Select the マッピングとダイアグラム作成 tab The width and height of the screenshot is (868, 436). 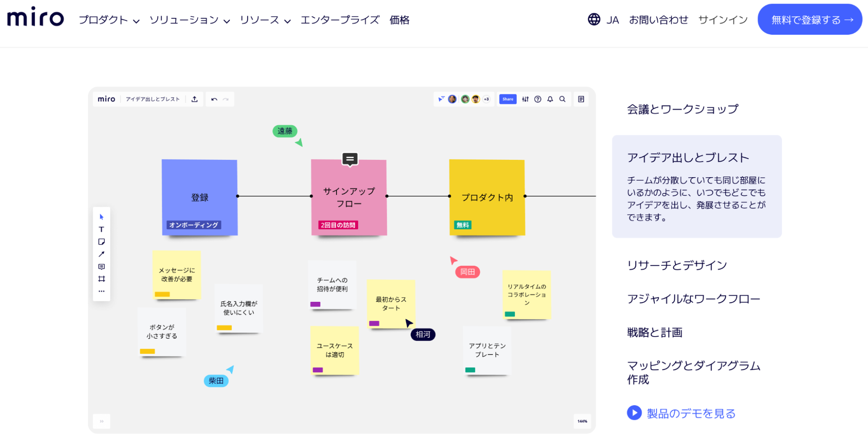(693, 372)
